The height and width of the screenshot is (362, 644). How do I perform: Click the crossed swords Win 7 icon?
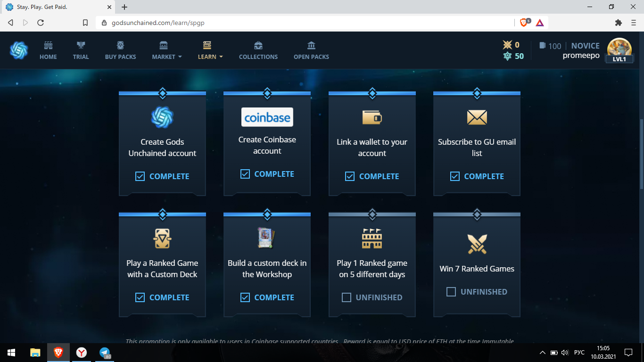point(477,244)
